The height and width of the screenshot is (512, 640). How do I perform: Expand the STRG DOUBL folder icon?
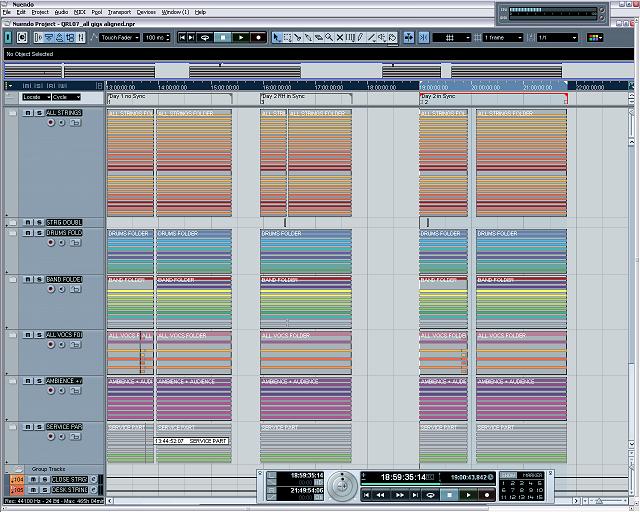(x=13, y=223)
